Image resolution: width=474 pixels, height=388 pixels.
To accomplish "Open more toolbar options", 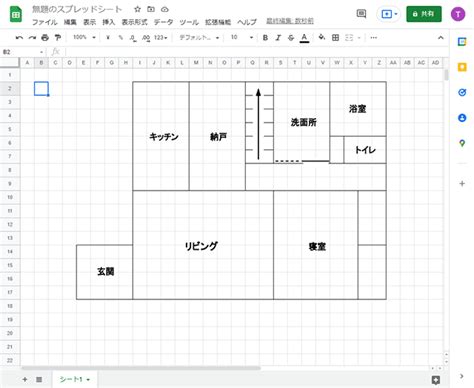I will (x=374, y=38).
